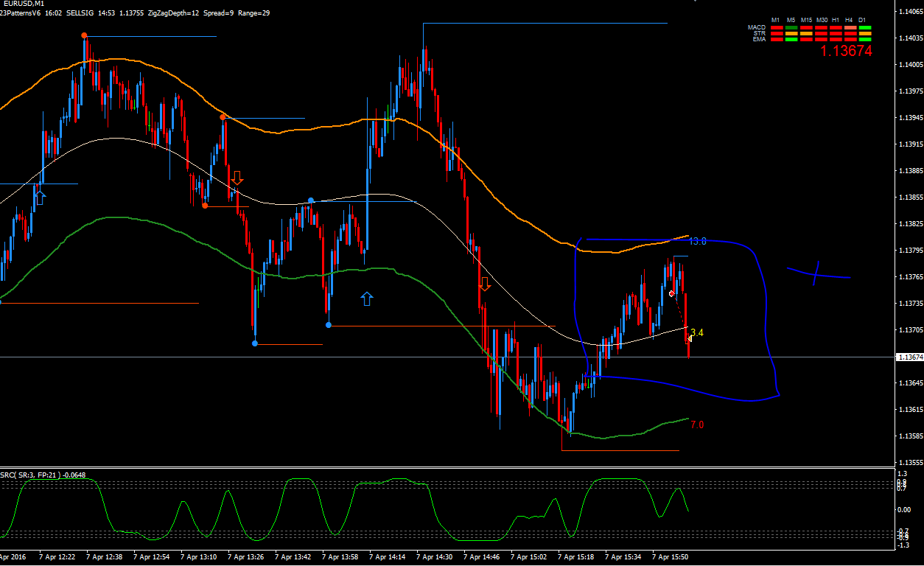Click the M1 timeframe column header

[x=775, y=20]
